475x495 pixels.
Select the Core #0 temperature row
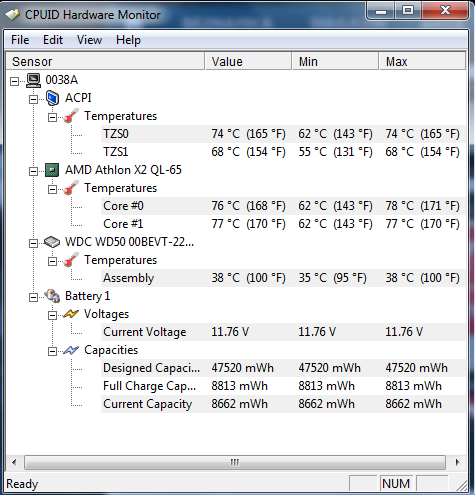pos(283,206)
